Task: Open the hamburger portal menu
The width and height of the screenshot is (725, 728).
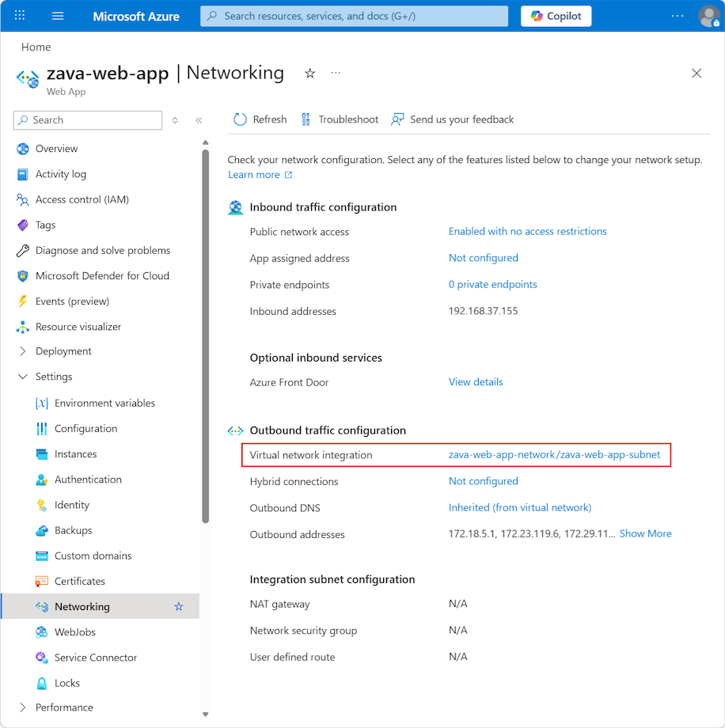Action: click(x=58, y=16)
